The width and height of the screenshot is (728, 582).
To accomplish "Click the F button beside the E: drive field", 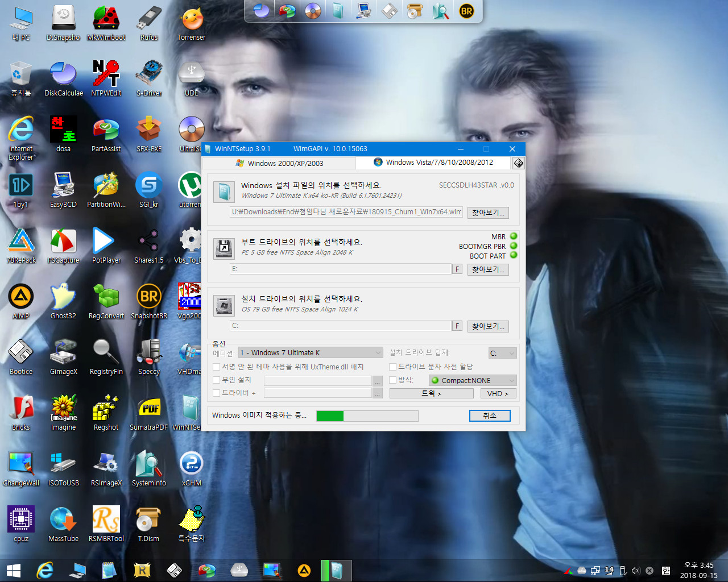I will click(457, 269).
